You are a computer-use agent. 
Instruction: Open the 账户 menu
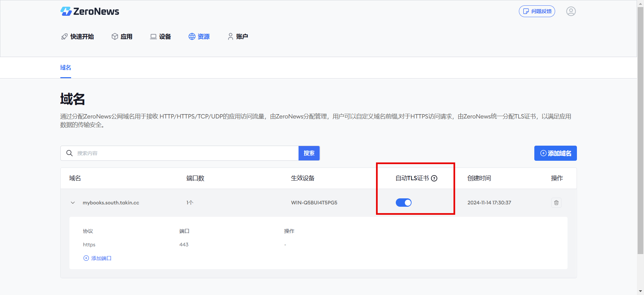tap(238, 37)
